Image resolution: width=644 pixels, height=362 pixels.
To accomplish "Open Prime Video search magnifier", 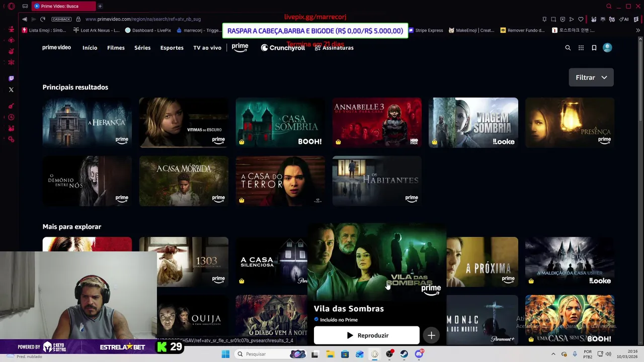I will click(568, 48).
